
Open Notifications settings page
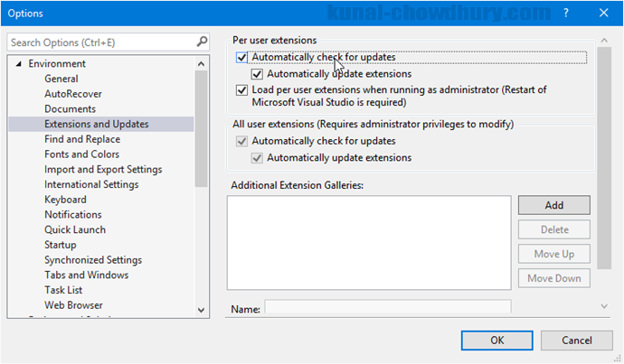coord(73,215)
